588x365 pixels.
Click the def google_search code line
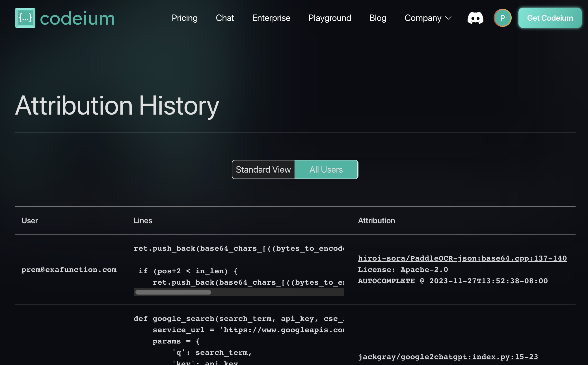click(239, 319)
